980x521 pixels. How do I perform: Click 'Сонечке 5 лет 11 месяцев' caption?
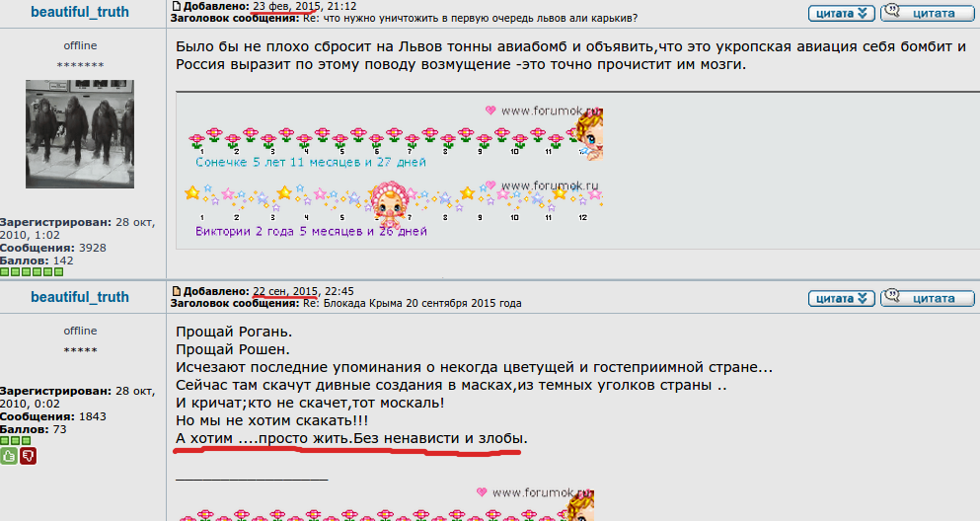[311, 163]
